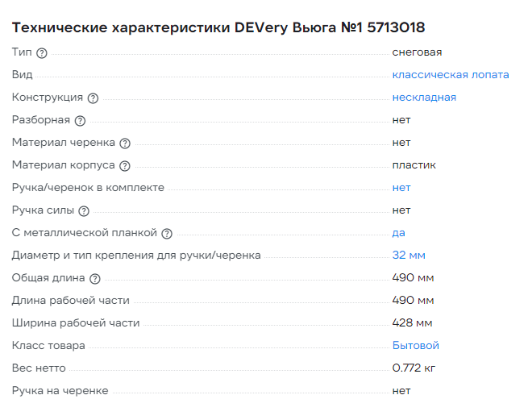
Task: Follow the нескладная link
Action: point(424,98)
